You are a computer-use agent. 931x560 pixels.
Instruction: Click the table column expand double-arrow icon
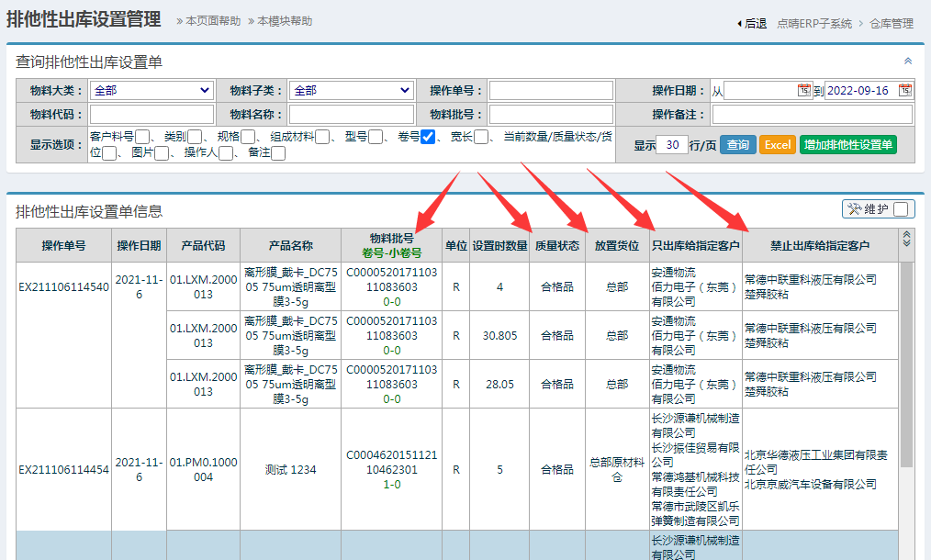(x=907, y=239)
